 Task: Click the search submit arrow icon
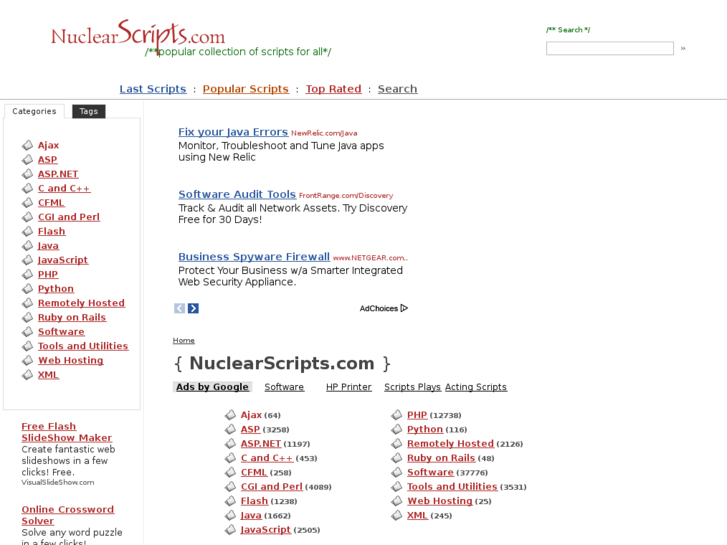(683, 48)
